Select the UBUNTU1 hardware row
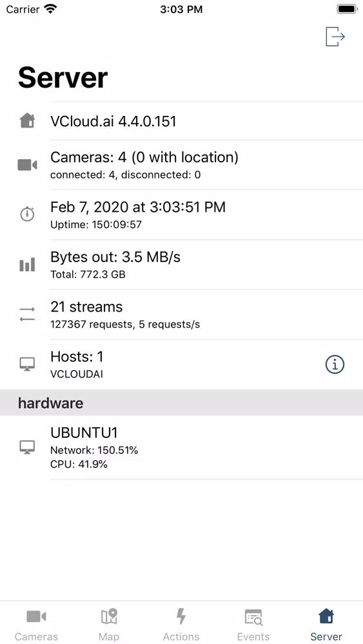The width and height of the screenshot is (363, 644). 181,448
